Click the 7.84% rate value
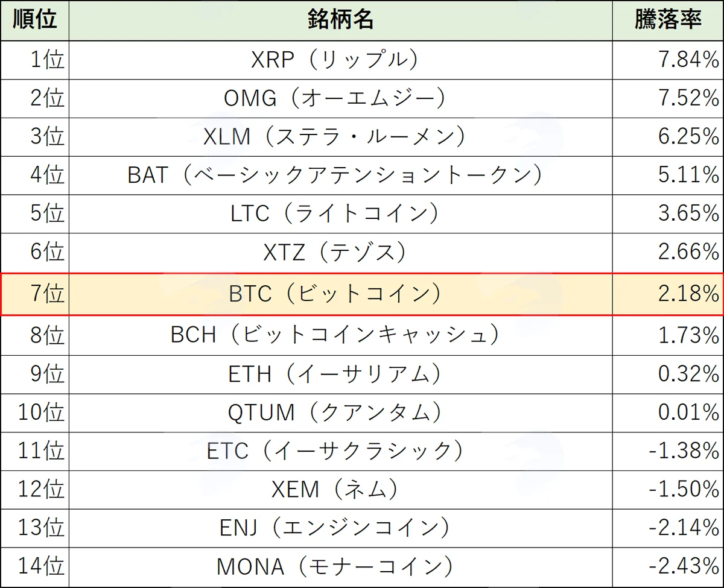 coord(688,60)
